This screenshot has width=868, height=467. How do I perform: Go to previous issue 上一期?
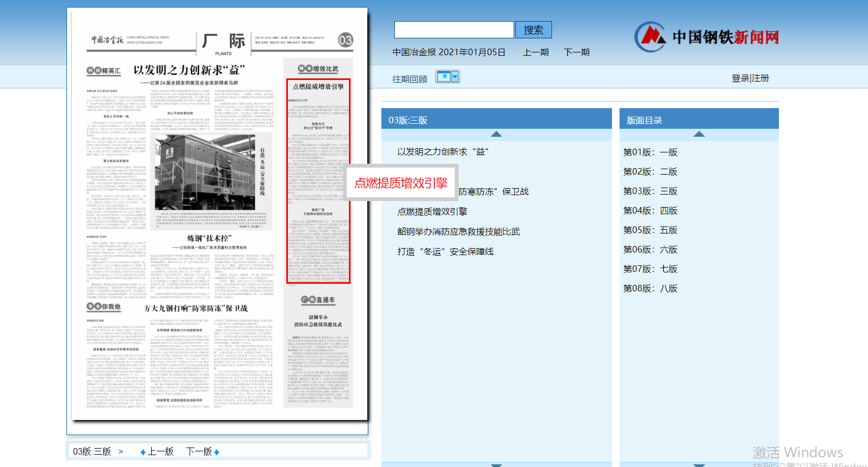coord(536,52)
